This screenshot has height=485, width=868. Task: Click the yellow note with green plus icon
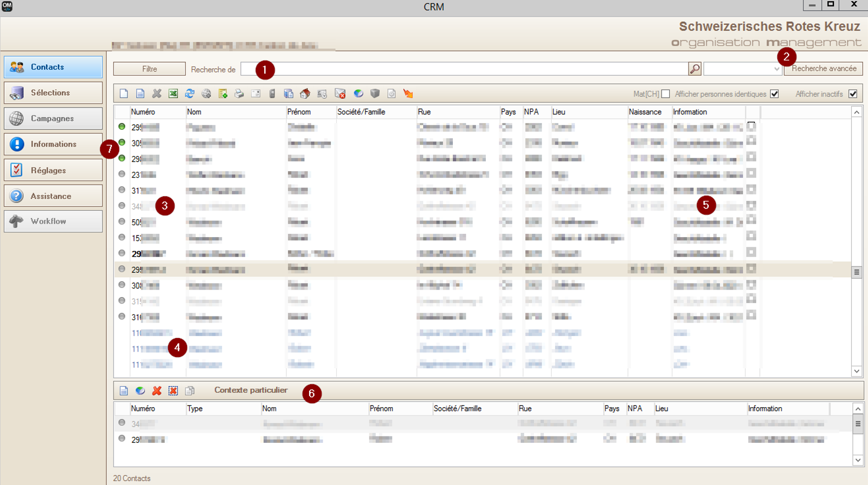coord(223,94)
